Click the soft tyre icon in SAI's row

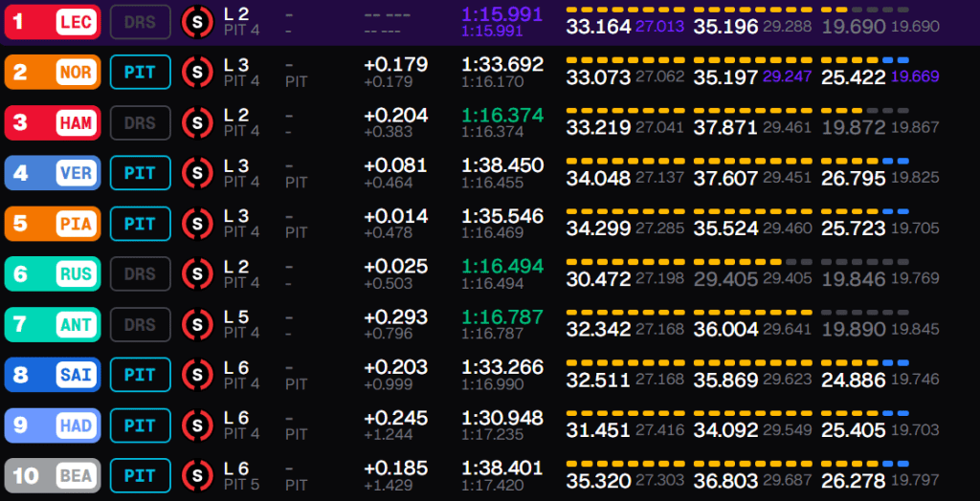[197, 375]
